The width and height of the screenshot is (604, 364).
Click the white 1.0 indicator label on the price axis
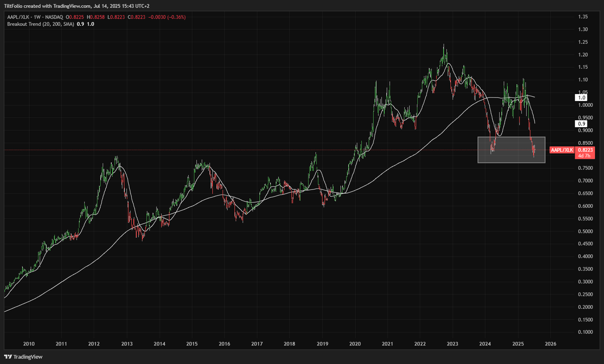click(581, 98)
